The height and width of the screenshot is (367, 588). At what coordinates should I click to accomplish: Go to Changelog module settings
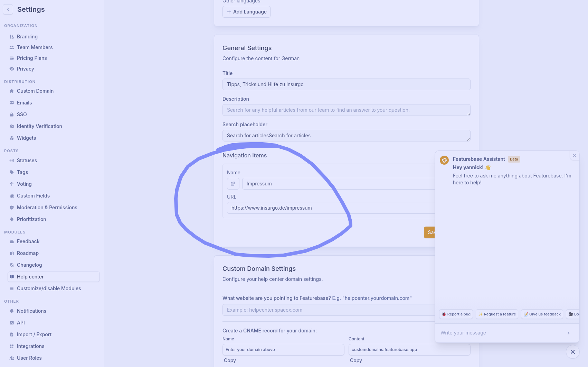(29, 265)
